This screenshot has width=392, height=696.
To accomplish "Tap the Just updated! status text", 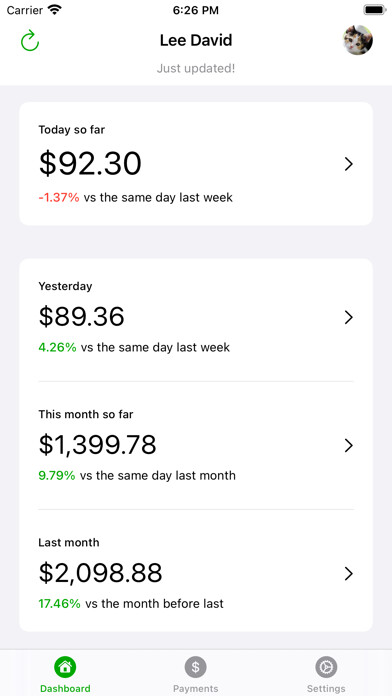I will tap(196, 68).
